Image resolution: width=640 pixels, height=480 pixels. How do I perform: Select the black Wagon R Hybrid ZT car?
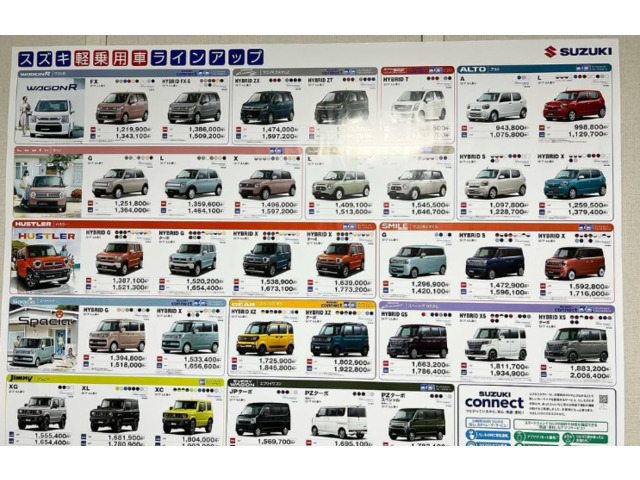[x=341, y=105]
